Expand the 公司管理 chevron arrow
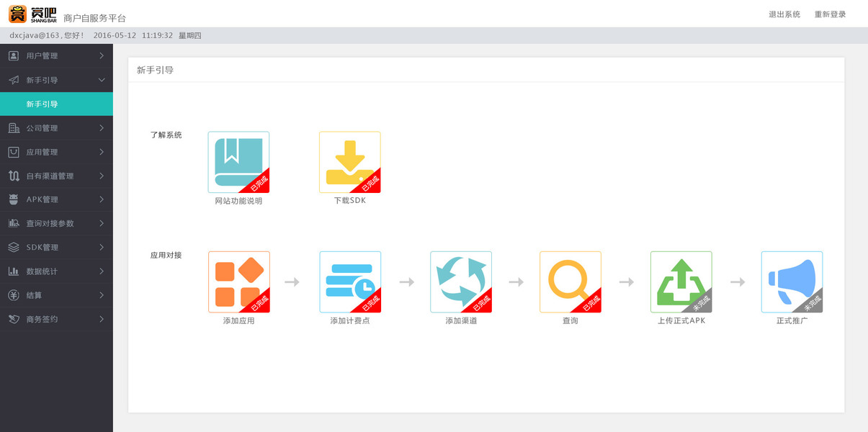 pos(102,128)
